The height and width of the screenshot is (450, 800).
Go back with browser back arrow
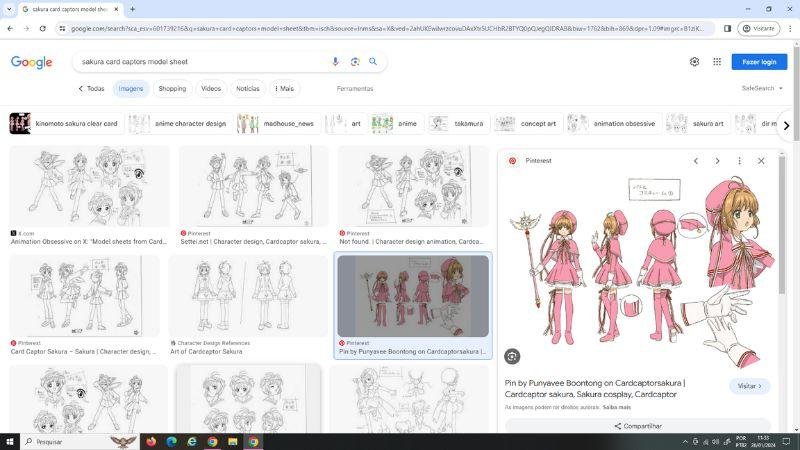pyautogui.click(x=10, y=29)
